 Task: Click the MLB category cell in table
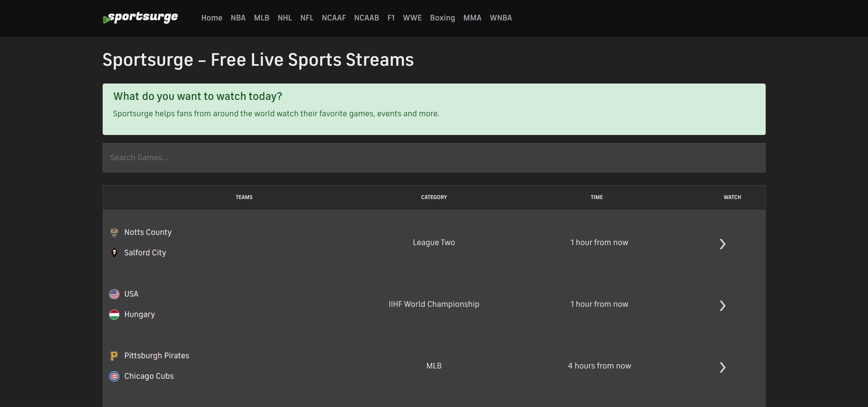[434, 366]
